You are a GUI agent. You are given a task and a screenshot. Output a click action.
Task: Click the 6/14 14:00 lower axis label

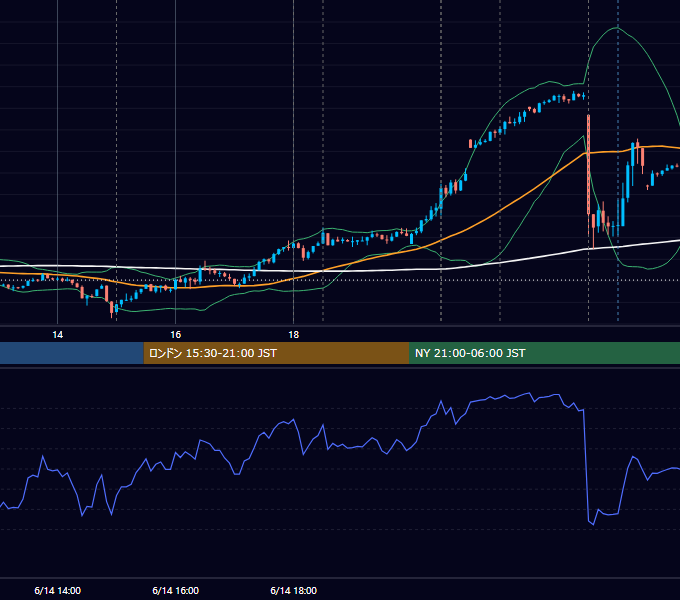click(58, 590)
